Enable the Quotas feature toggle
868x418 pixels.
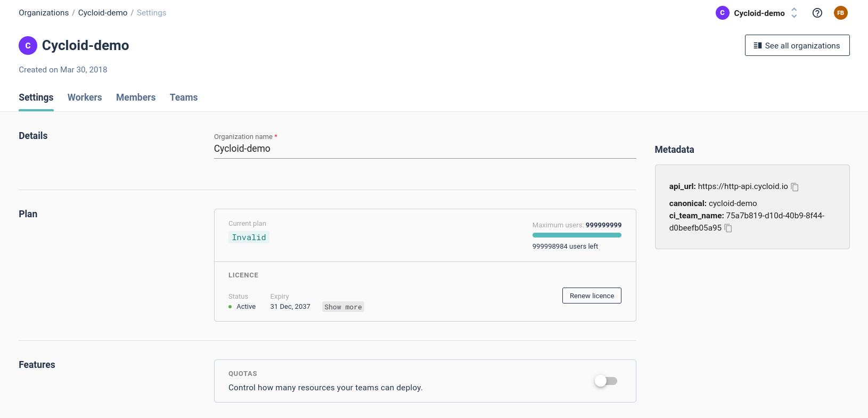point(605,381)
